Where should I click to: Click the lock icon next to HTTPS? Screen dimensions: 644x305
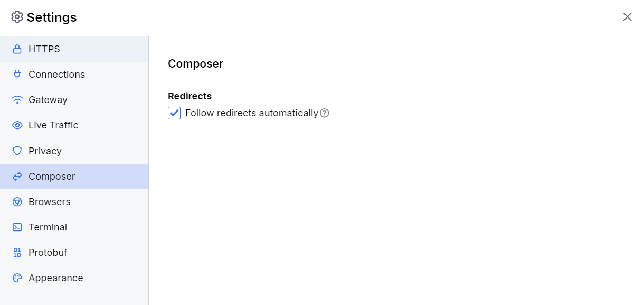17,49
